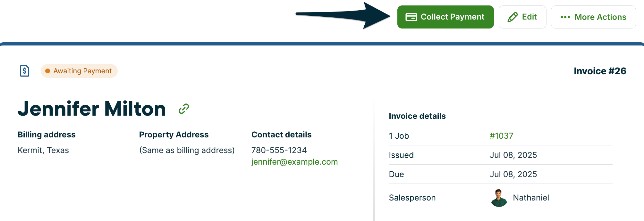Click the Issued date value
Viewport: 644px width, 221px height.
coord(513,155)
